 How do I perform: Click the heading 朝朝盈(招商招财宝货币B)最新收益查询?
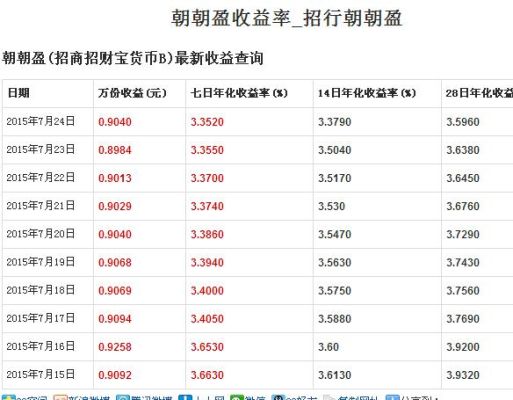point(133,58)
